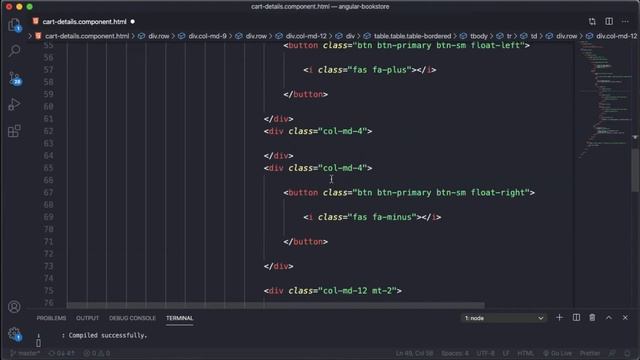This screenshot has height=360, width=640.
Task: Click Go Live in status bar
Action: 557,353
